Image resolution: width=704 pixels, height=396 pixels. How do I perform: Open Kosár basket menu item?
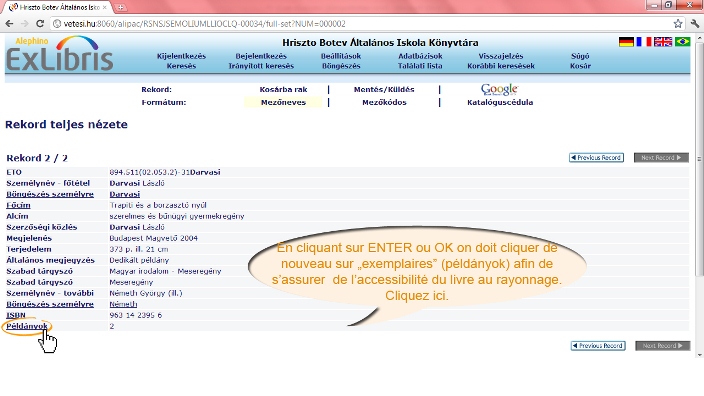(580, 66)
